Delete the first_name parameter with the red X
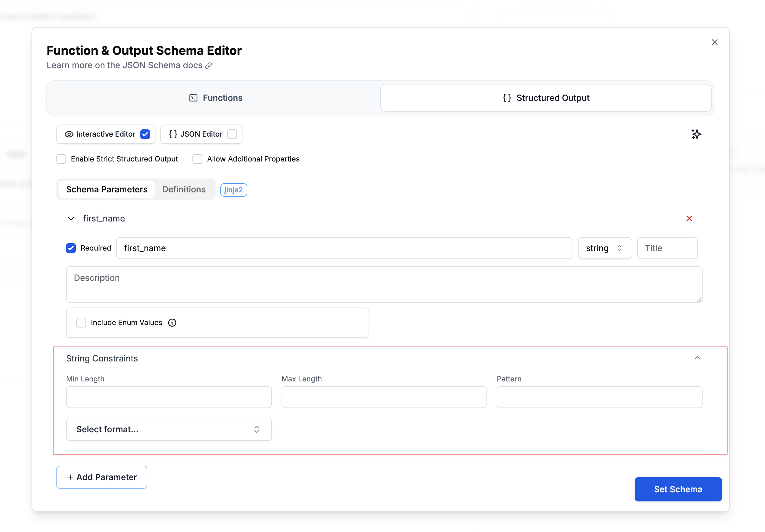The height and width of the screenshot is (532, 765). 689,218
